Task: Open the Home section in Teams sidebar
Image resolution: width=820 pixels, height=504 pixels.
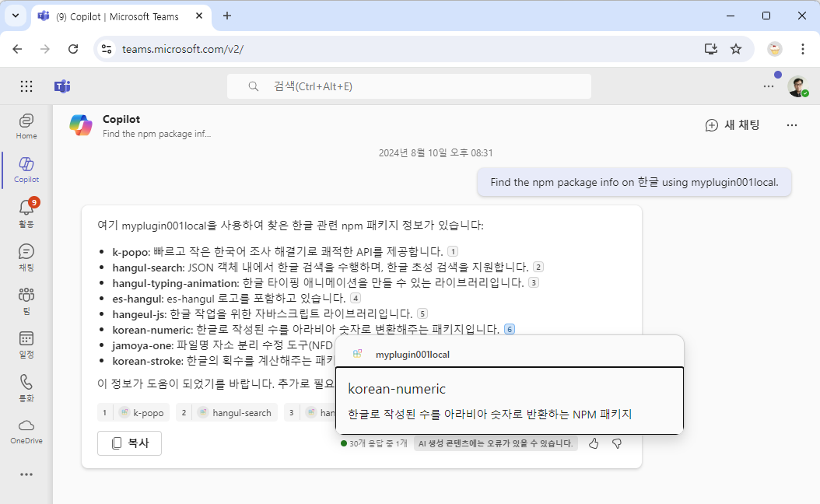Action: [26, 127]
